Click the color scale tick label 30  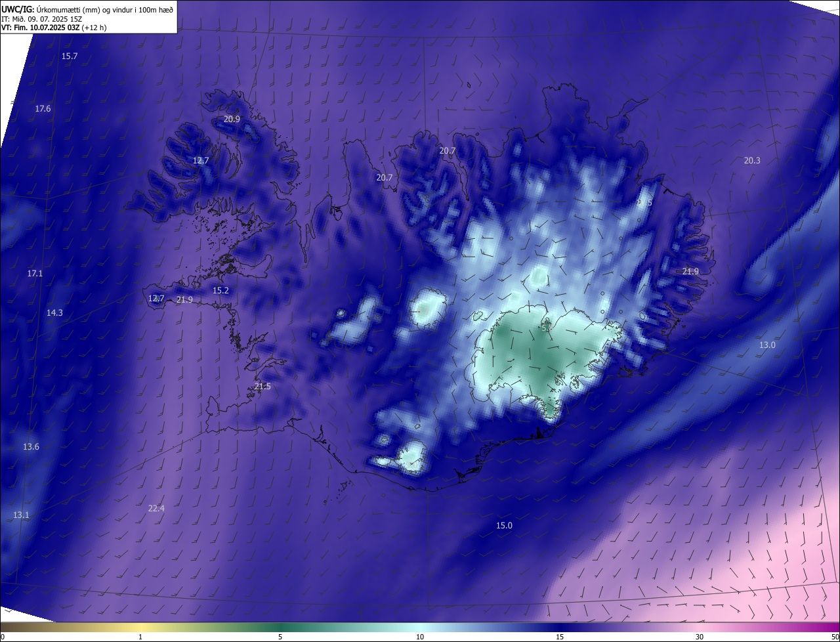700,637
